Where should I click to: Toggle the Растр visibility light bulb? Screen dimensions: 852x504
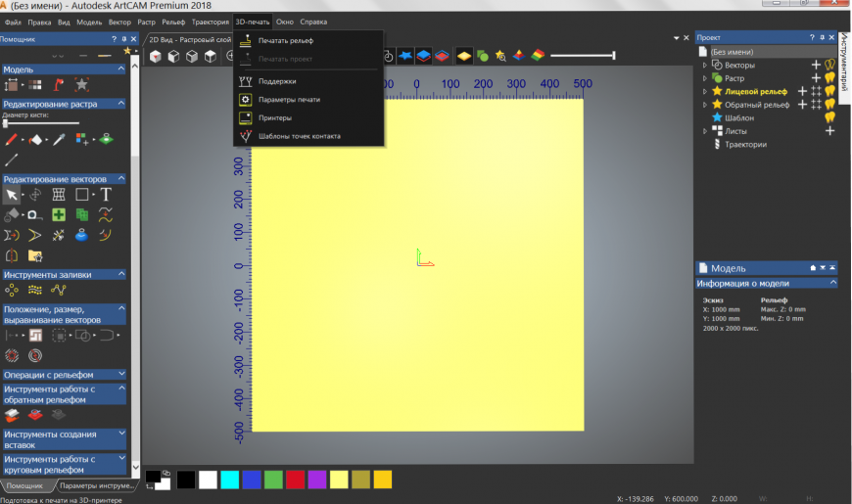[x=829, y=77]
